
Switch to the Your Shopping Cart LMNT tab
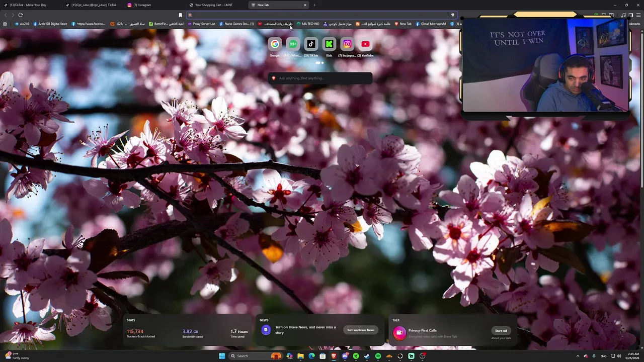coord(217,5)
